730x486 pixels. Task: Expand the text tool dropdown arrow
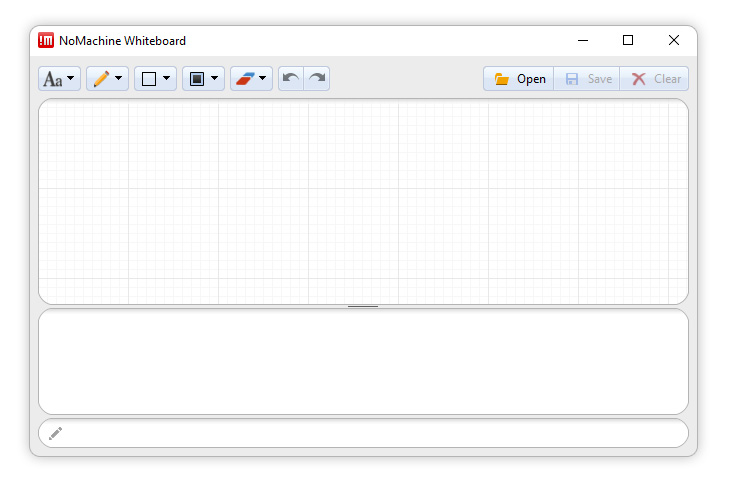point(71,79)
